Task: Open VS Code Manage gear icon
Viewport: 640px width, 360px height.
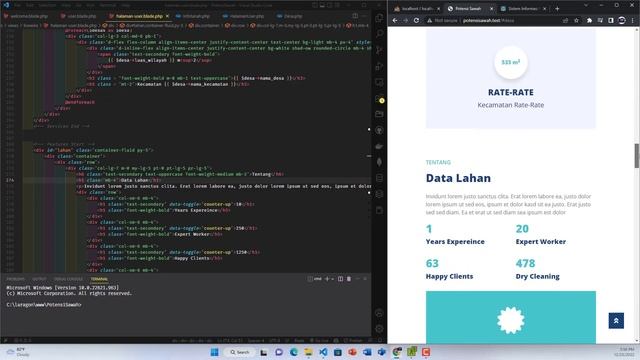Action: pyautogui.click(x=379, y=329)
